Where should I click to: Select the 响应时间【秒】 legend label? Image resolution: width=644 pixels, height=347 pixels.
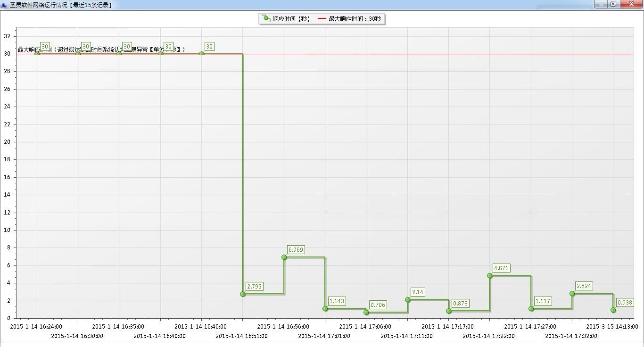(291, 19)
